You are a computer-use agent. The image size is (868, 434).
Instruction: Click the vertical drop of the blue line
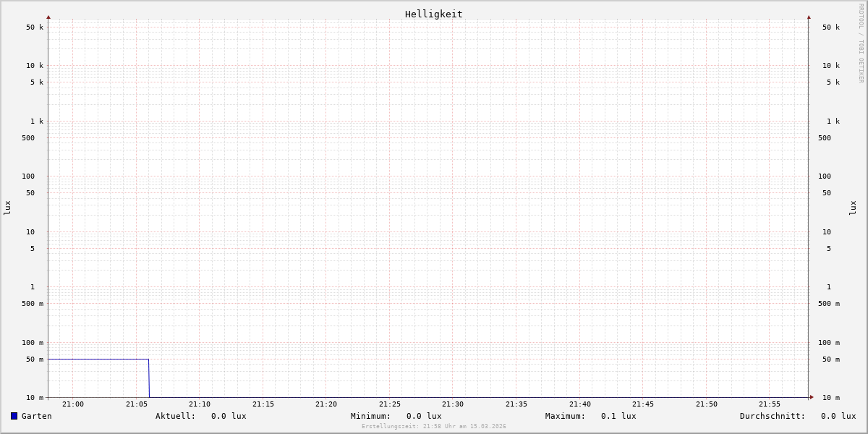tap(149, 378)
